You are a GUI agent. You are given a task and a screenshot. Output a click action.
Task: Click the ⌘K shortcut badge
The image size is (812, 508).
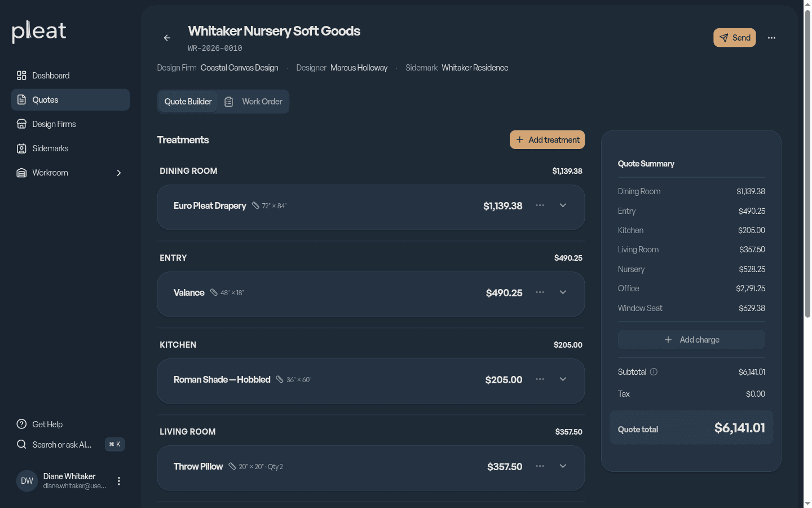click(115, 445)
